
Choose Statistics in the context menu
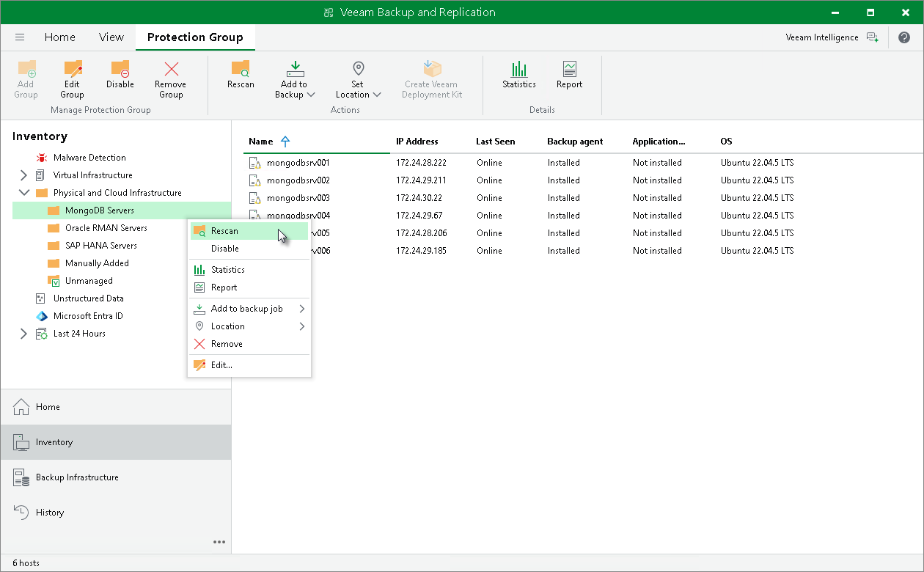pos(249,270)
